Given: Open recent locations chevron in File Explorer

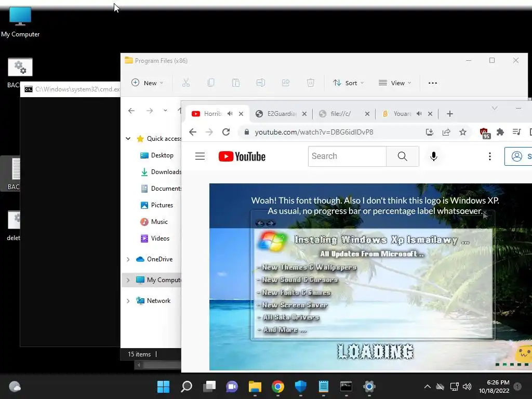Looking at the screenshot, I should point(165,111).
